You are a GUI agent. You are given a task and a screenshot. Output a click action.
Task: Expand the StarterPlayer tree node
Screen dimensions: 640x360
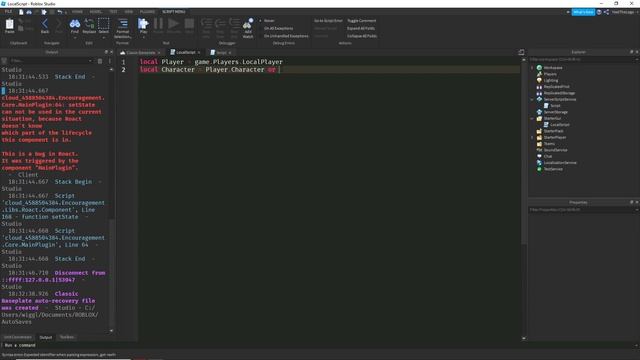[532, 137]
